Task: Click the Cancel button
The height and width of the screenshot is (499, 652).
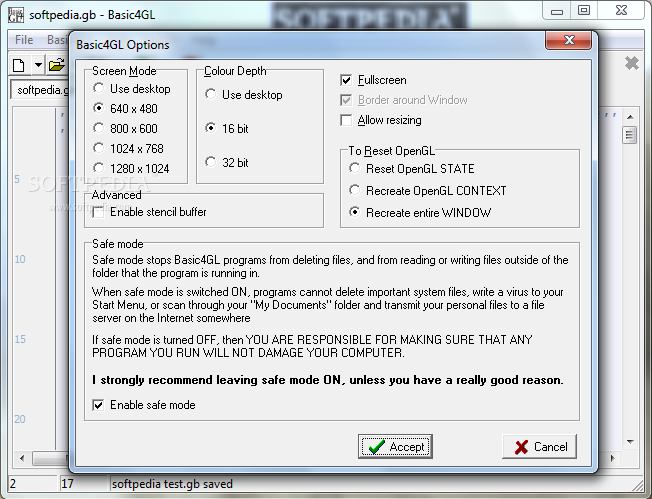Action: [x=539, y=447]
